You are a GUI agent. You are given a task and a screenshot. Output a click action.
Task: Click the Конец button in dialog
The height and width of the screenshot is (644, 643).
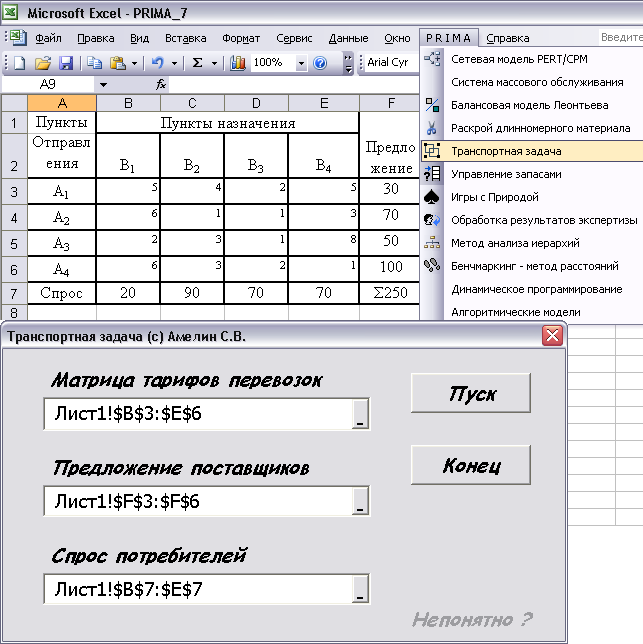(x=471, y=465)
